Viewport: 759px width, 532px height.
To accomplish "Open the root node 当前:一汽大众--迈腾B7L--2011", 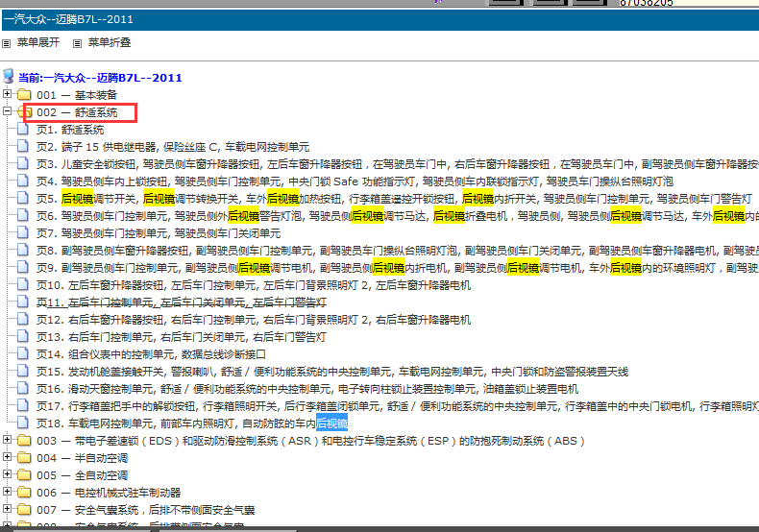I will 100,78.
